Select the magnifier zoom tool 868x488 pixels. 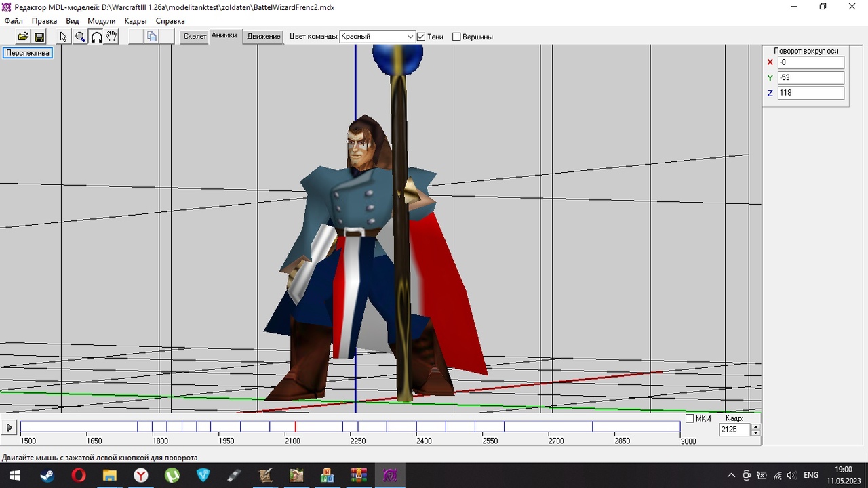coord(80,37)
